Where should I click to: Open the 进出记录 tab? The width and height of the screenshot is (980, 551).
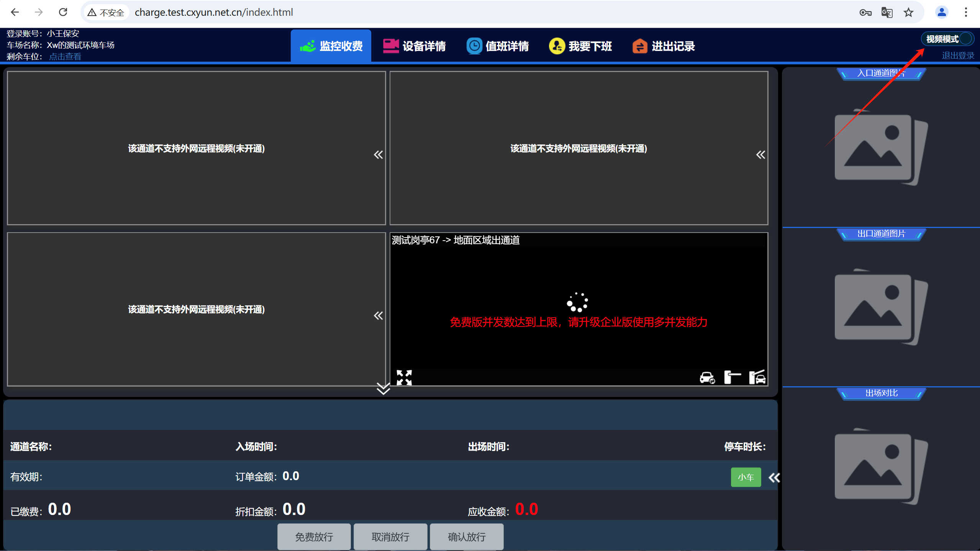pyautogui.click(x=664, y=46)
